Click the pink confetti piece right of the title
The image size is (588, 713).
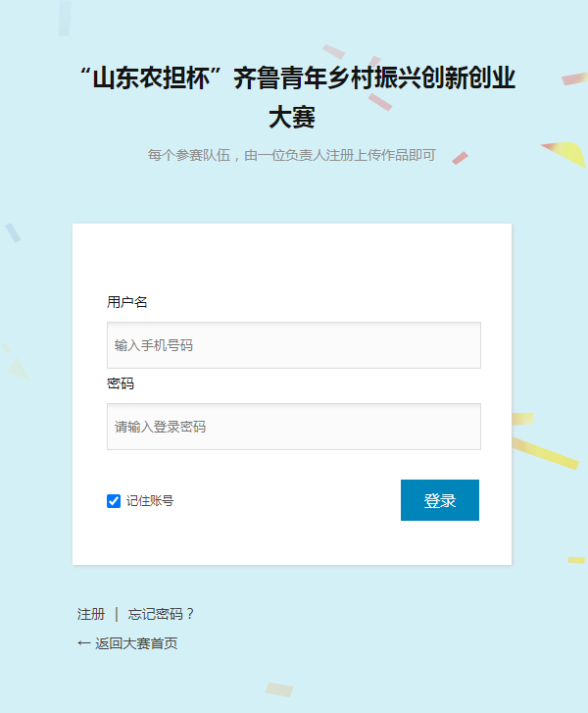tap(574, 78)
